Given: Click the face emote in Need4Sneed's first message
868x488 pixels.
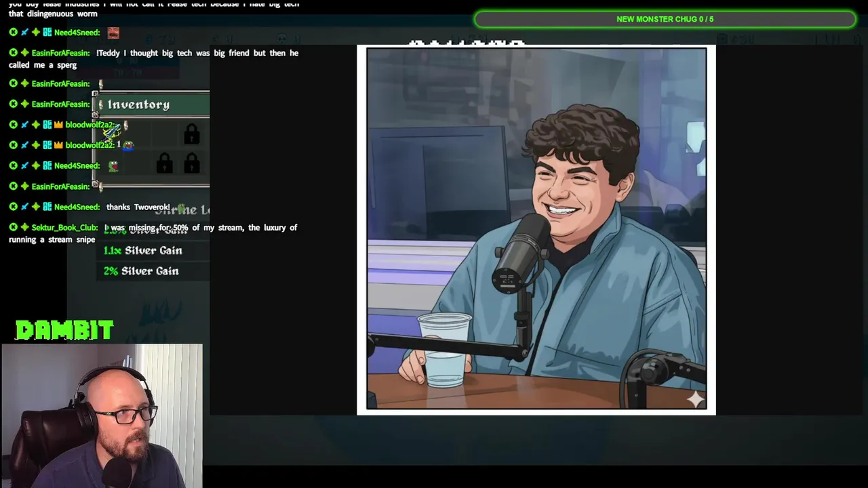Looking at the screenshot, I should click(113, 33).
